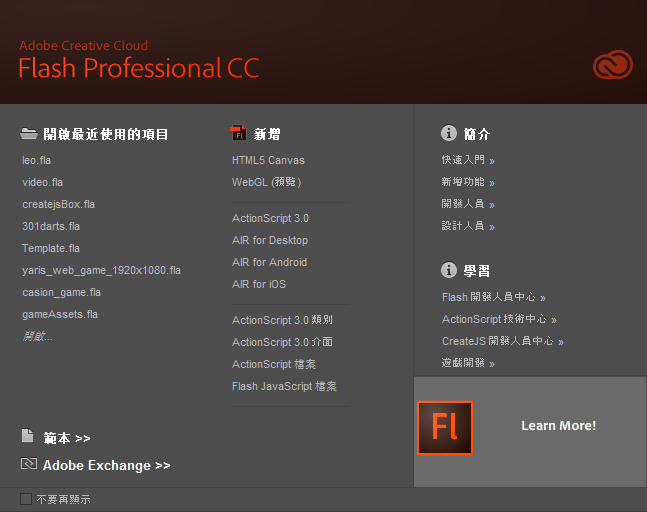Create a new Flash JavaScript 檔案
The image size is (647, 512).
(284, 386)
